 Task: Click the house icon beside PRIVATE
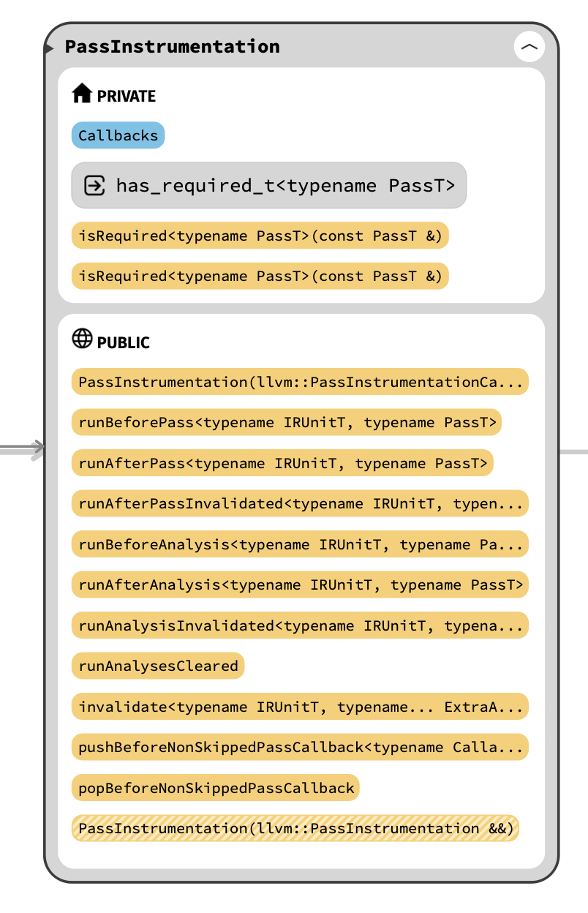point(81,94)
